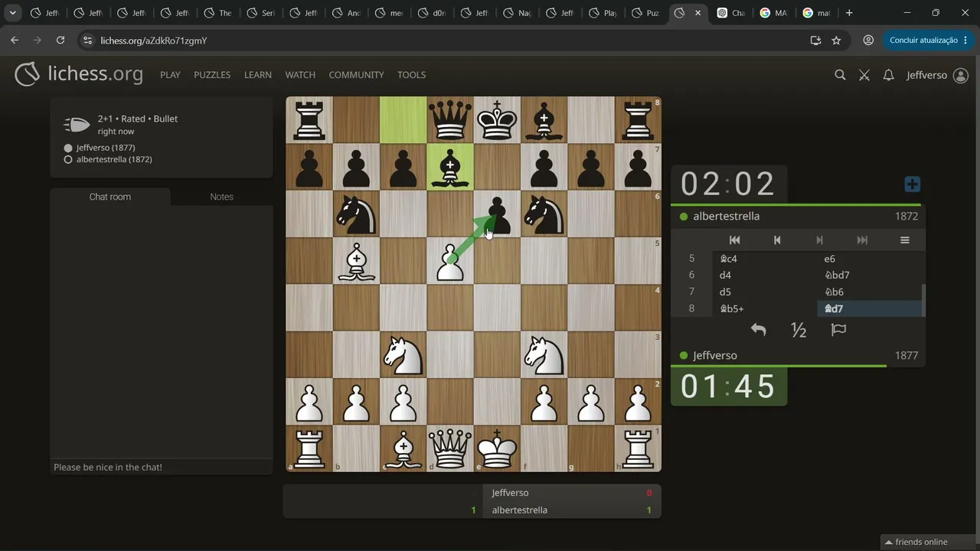The image size is (980, 551).
Task: Offer a draw with the ½ icon
Action: 799,330
